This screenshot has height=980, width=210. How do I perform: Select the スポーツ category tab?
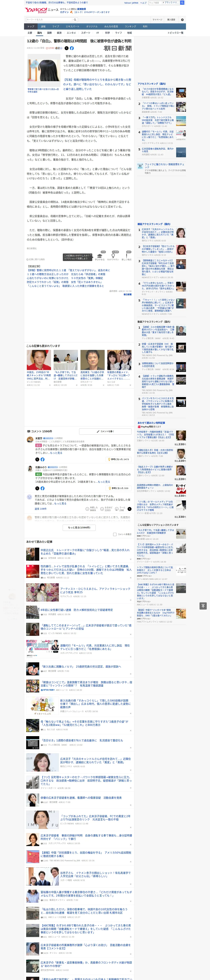(85, 33)
